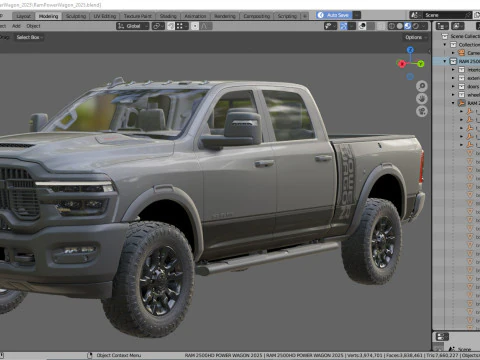
Task: Switch to material preview shading
Action: [407, 26]
